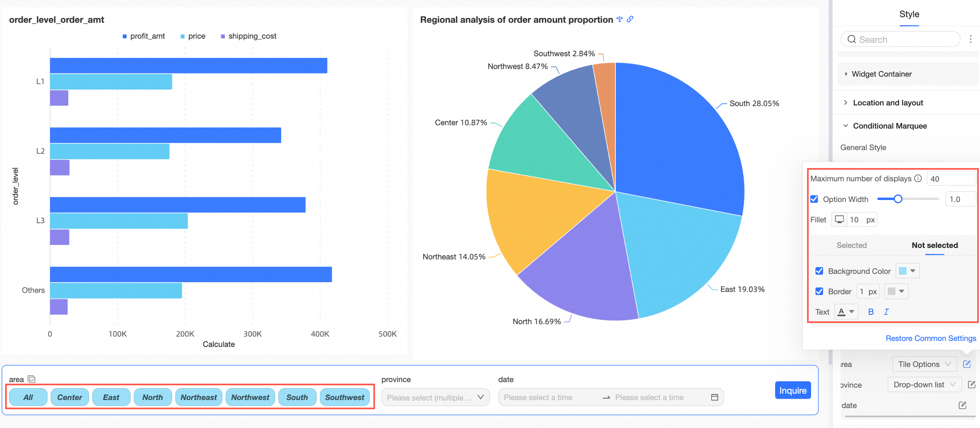This screenshot has width=980, height=428.
Task: Select the North area option
Action: click(x=153, y=397)
